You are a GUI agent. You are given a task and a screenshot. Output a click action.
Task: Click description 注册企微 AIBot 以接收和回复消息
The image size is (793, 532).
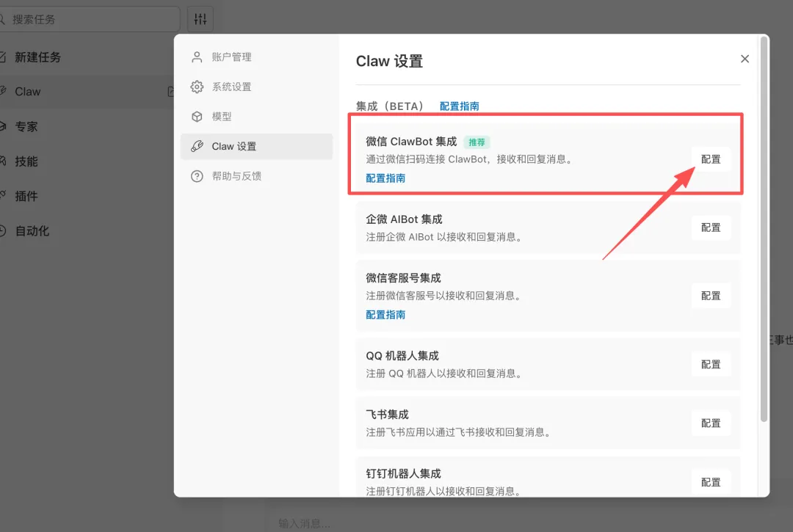[444, 237]
